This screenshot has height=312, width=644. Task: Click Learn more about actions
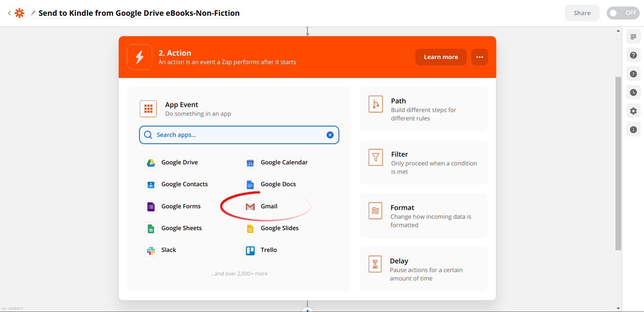pos(441,57)
